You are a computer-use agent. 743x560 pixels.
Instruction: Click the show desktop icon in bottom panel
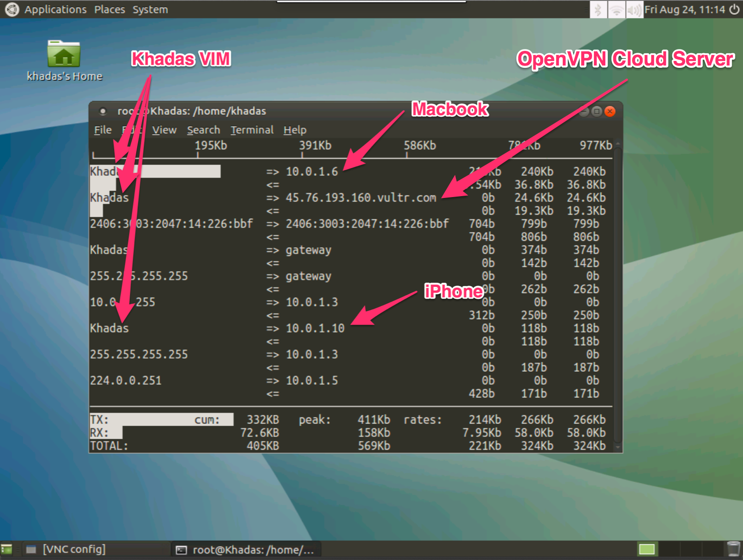(6, 549)
